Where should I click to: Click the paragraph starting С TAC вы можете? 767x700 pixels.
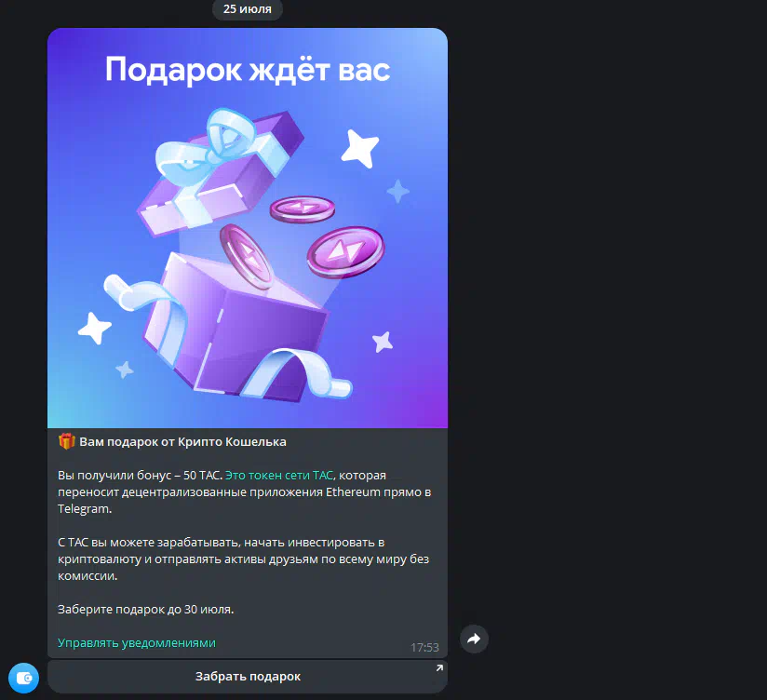click(x=244, y=559)
